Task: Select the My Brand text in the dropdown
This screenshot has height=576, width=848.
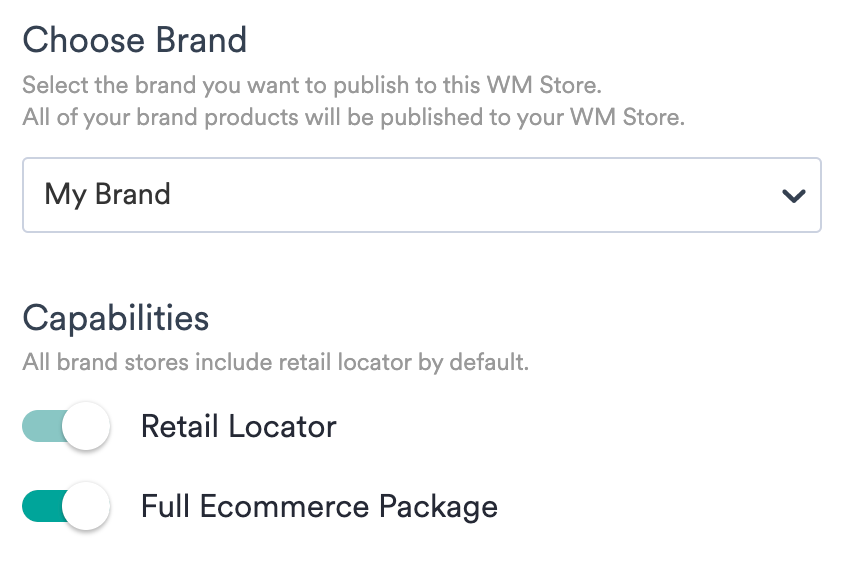Action: [x=109, y=195]
